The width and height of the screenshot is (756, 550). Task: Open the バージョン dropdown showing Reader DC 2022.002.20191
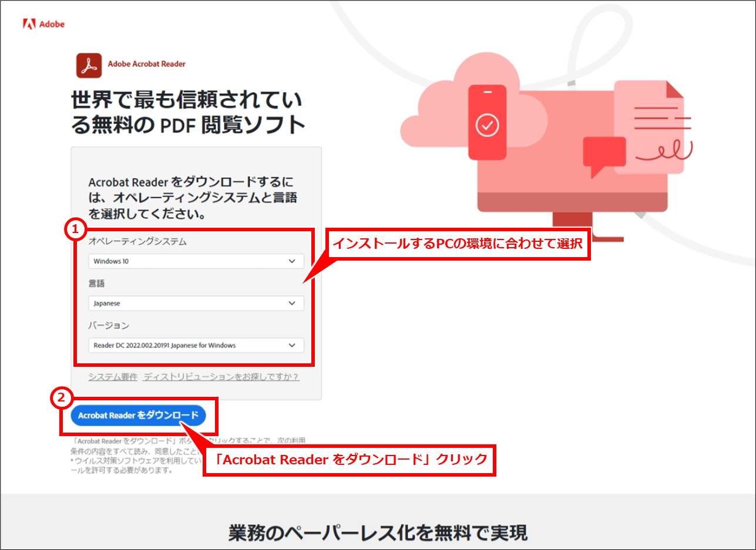coord(196,345)
